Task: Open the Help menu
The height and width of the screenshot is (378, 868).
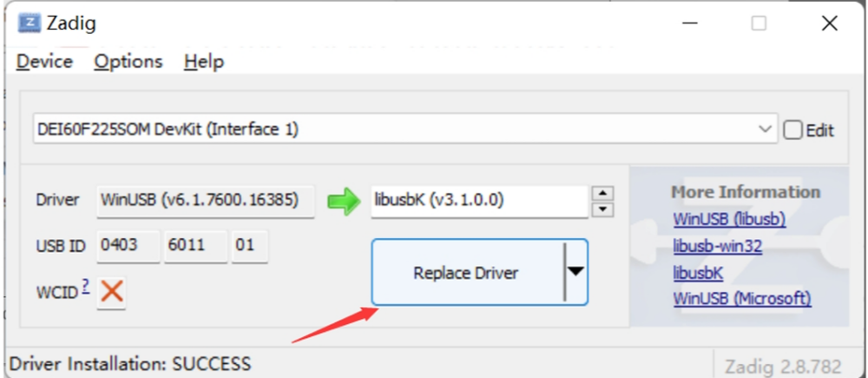Action: pos(204,62)
